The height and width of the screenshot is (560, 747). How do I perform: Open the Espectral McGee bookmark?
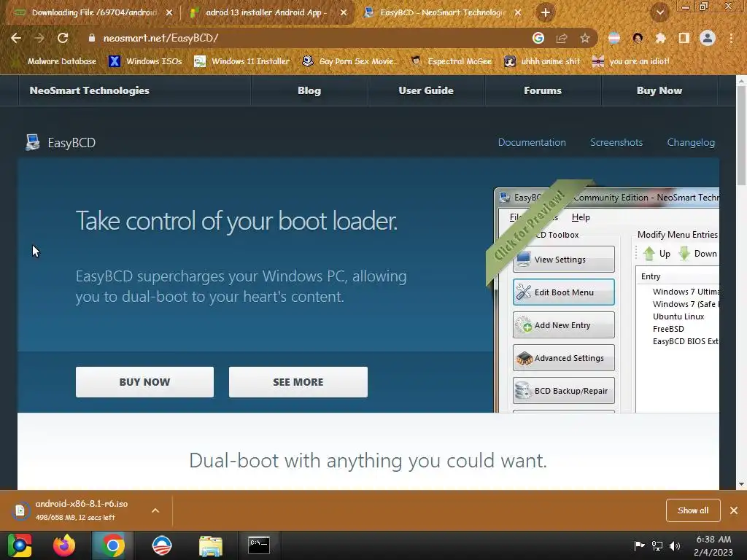[x=451, y=61]
